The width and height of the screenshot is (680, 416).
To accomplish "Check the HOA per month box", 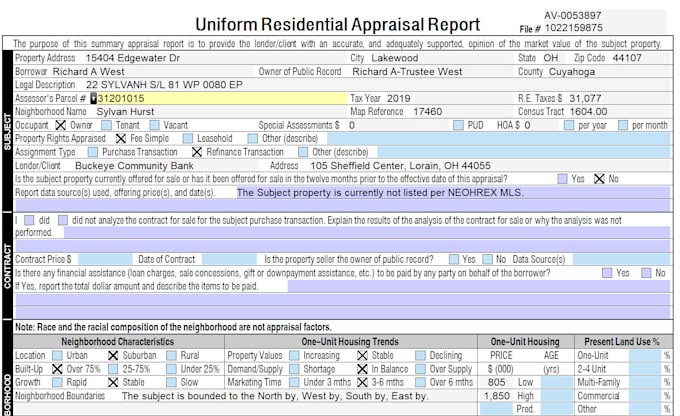I will 623,125.
